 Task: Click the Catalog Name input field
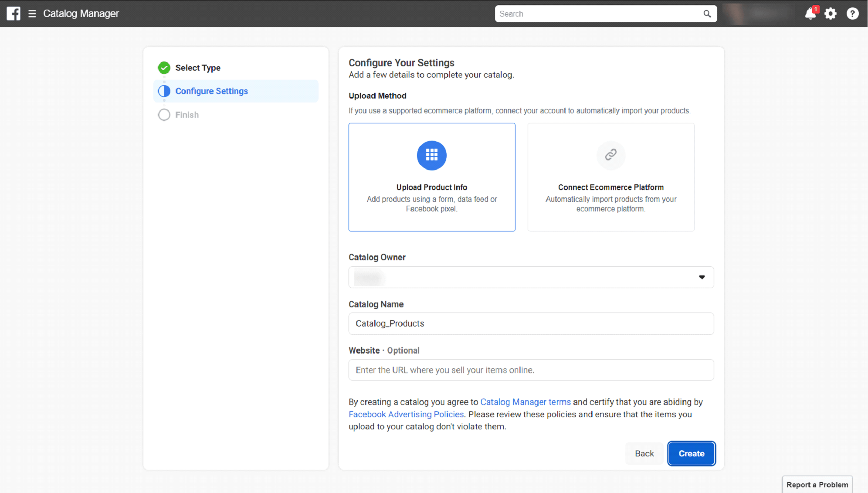(x=531, y=323)
